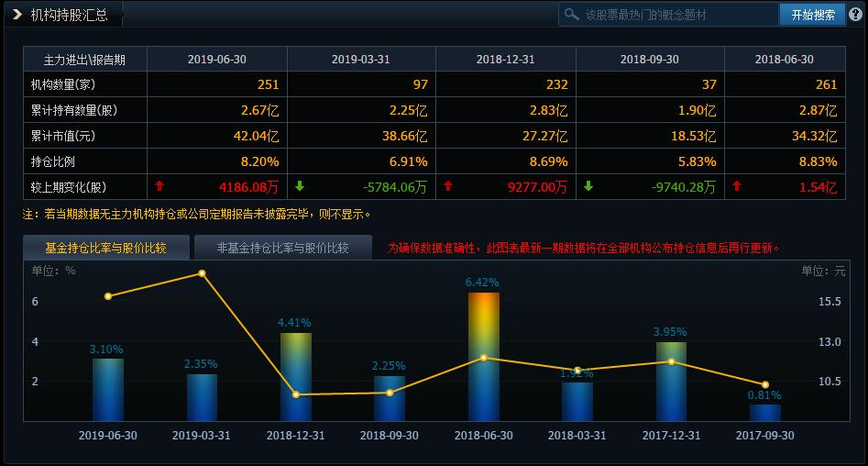Click the red up arrow for 2018-06-30 change

(x=736, y=186)
